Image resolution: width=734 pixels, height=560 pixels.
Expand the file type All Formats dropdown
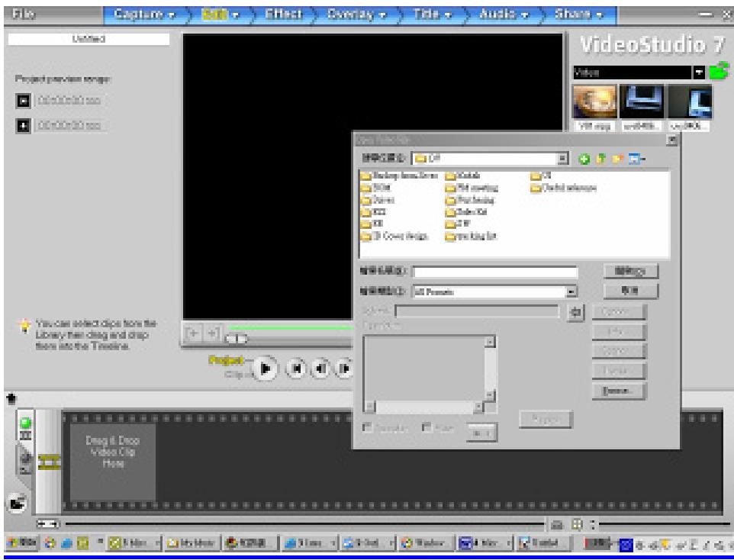[x=571, y=291]
